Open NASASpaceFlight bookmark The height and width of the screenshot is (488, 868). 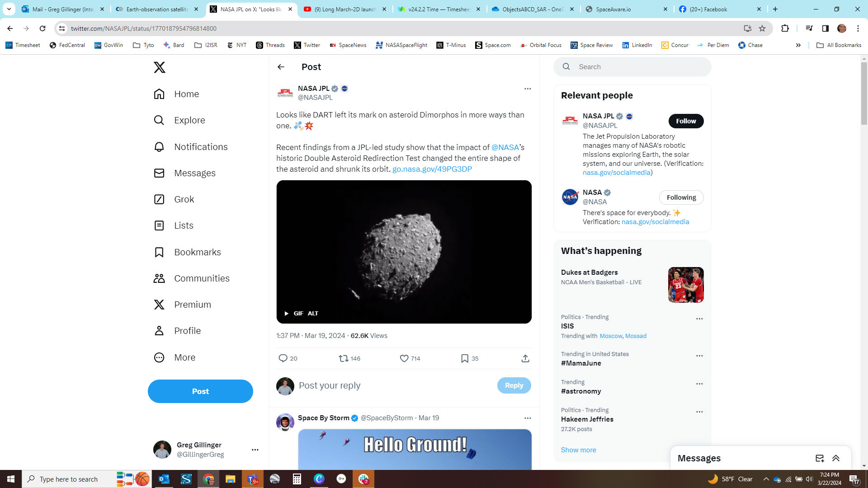point(401,45)
